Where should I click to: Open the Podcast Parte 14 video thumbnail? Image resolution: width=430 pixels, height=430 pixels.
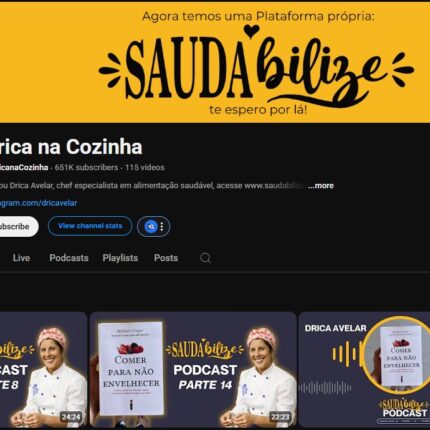point(193,370)
